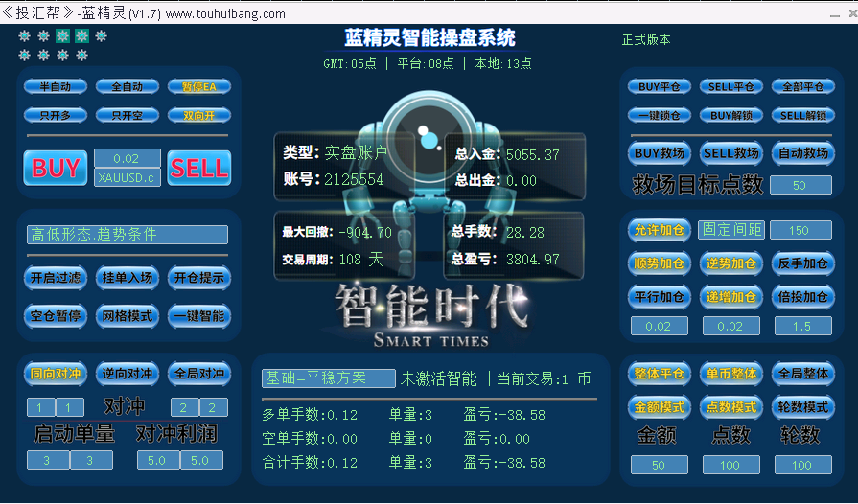Click the 全局对冲 button
This screenshot has height=504, width=858.
(x=199, y=374)
